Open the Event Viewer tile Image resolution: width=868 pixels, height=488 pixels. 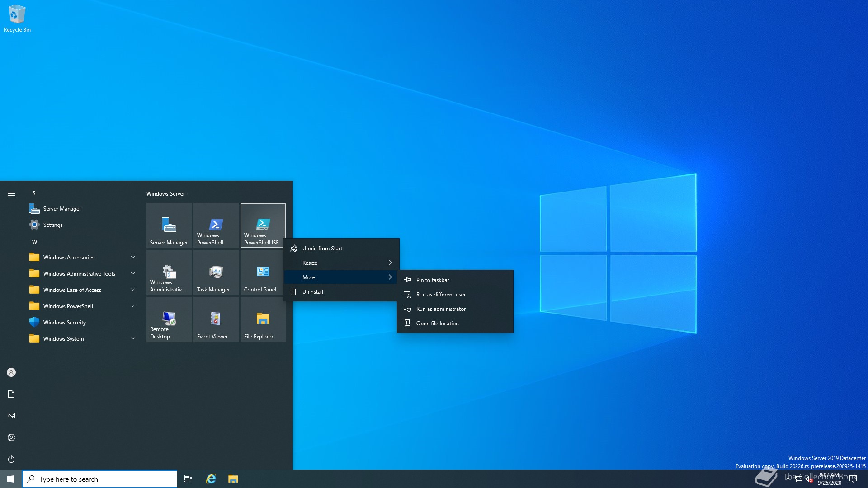tap(216, 319)
